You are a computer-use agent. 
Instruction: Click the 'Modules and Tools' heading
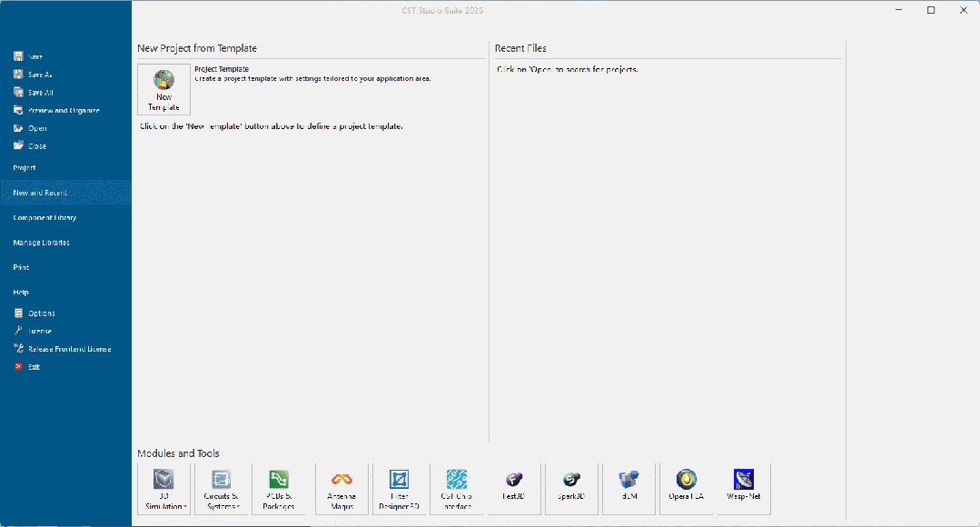click(178, 453)
